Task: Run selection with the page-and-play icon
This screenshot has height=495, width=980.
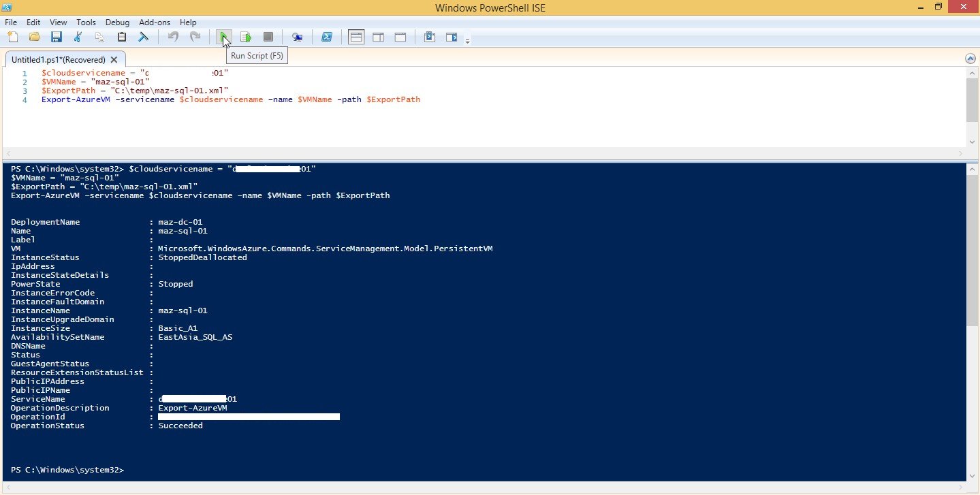Action: (x=247, y=37)
